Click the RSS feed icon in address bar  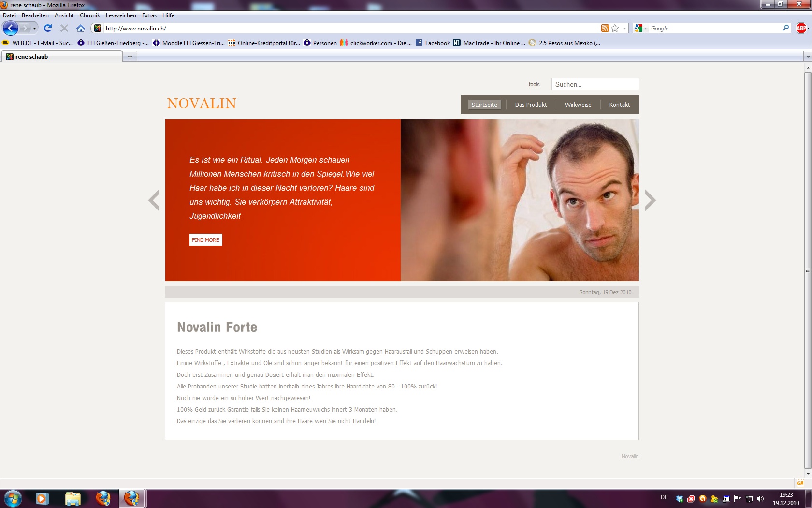click(x=605, y=29)
